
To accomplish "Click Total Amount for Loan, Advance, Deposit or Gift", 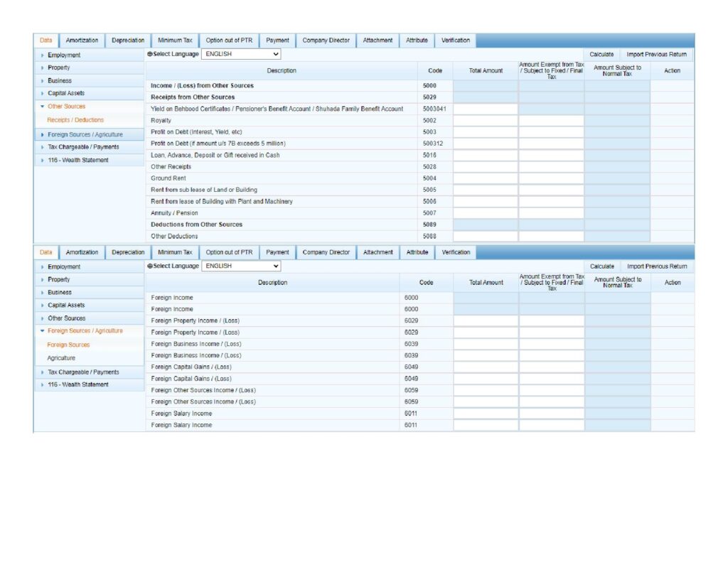I will coord(486,155).
